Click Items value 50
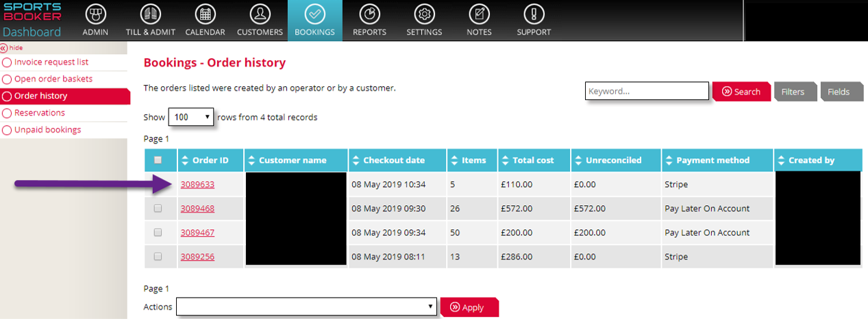The image size is (868, 321). tap(455, 233)
